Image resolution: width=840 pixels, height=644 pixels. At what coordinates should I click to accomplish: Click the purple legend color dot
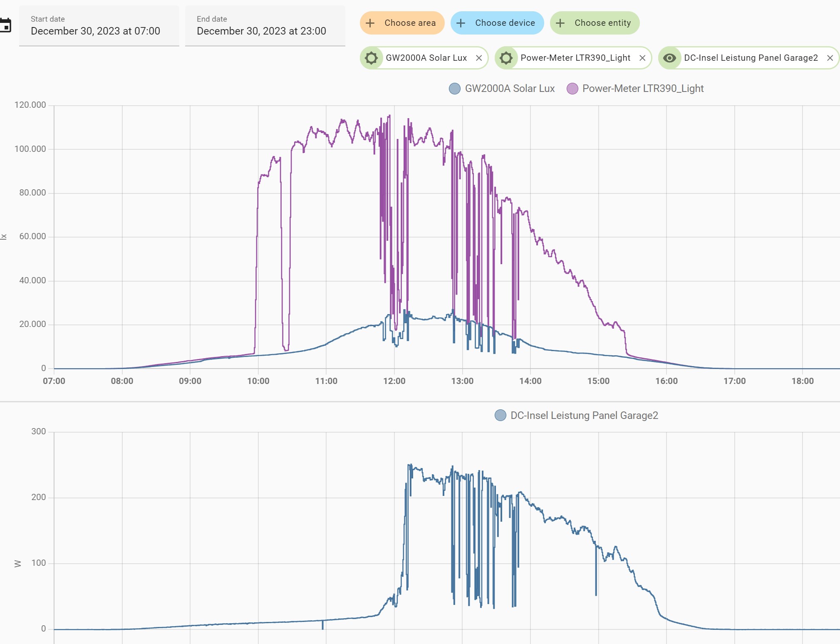pyautogui.click(x=572, y=89)
